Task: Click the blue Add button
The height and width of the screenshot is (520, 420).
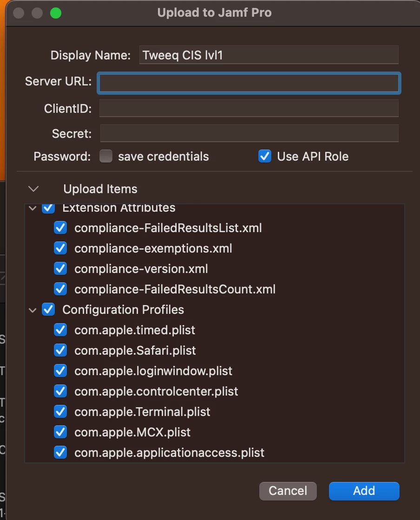Action: [364, 491]
